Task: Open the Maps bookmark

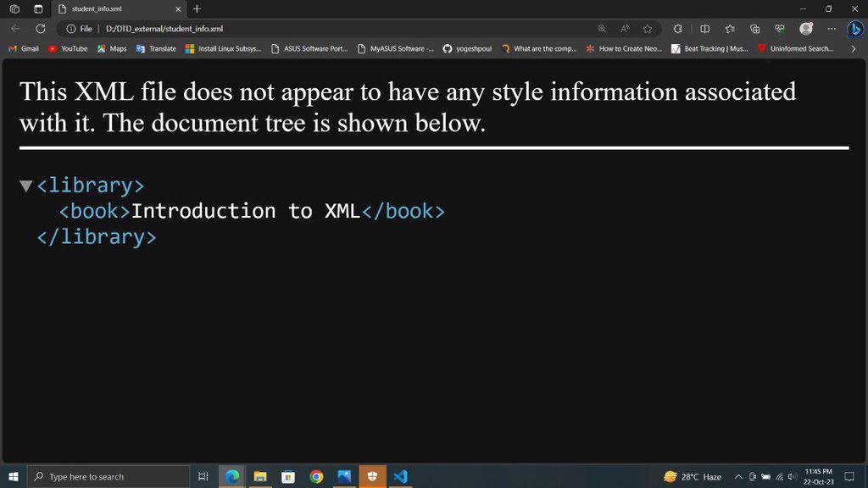Action: [x=112, y=48]
